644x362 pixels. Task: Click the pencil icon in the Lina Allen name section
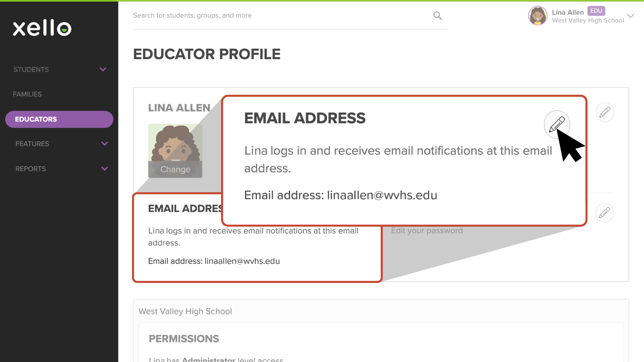[x=605, y=112]
